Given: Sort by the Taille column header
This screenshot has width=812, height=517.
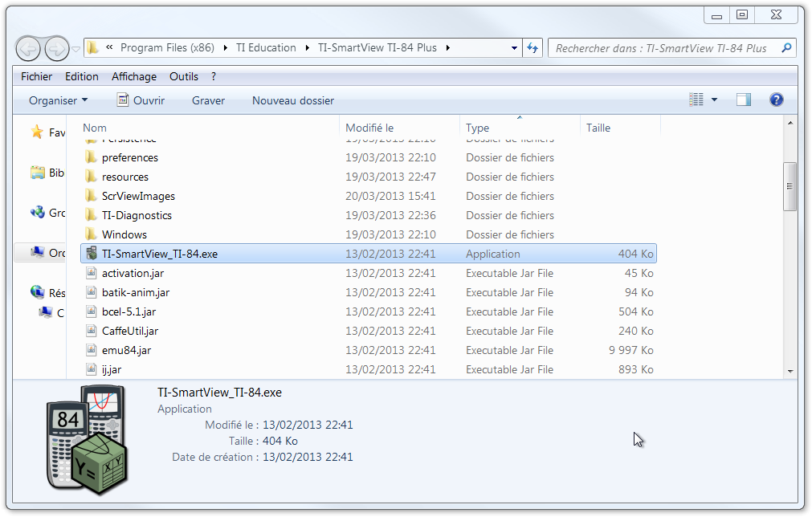Looking at the screenshot, I should pyautogui.click(x=598, y=128).
